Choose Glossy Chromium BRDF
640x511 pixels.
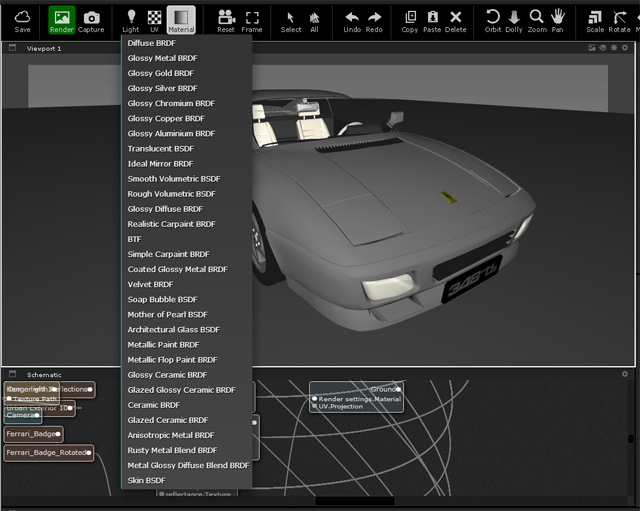[187, 103]
